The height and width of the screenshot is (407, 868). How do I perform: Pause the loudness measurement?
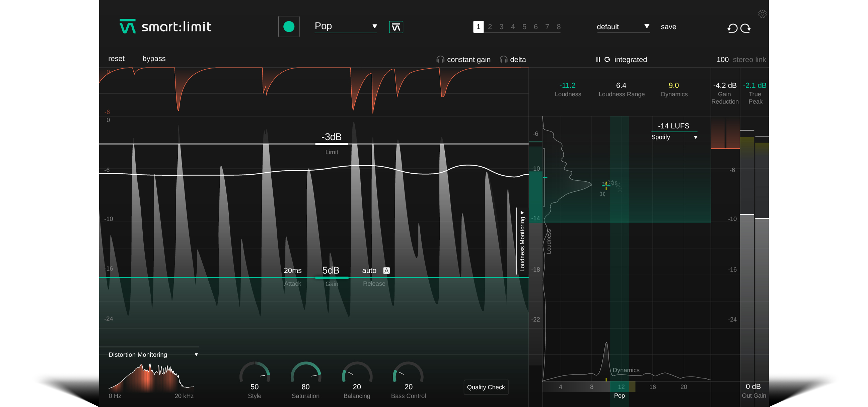(x=598, y=60)
